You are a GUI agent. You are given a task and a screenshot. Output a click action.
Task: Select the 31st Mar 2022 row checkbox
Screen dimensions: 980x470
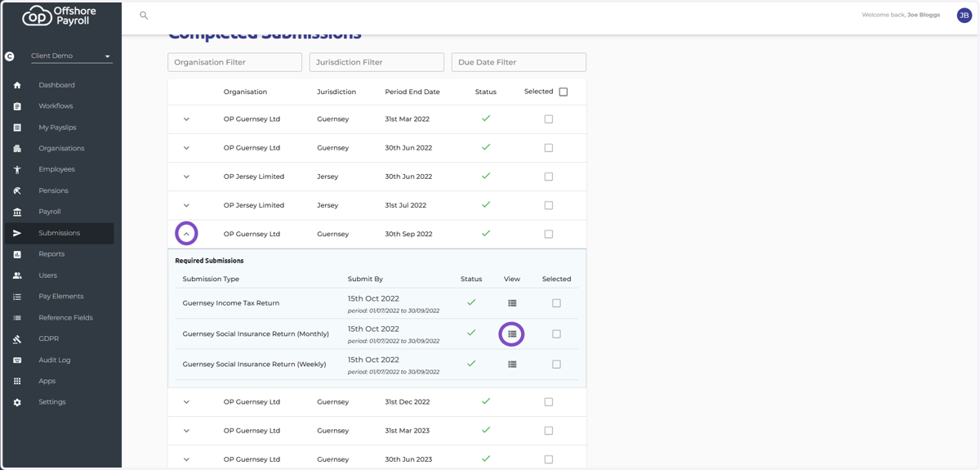(549, 119)
